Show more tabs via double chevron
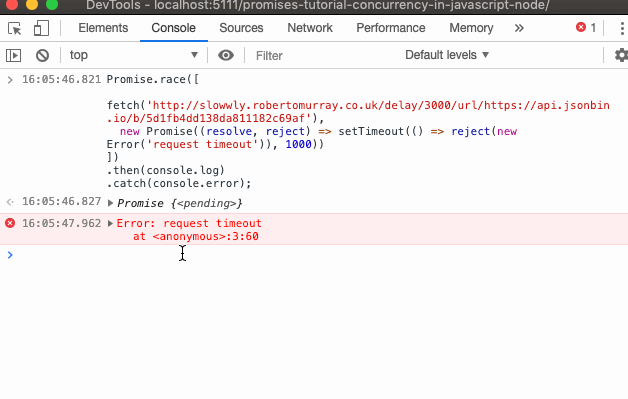This screenshot has height=399, width=628. [519, 28]
